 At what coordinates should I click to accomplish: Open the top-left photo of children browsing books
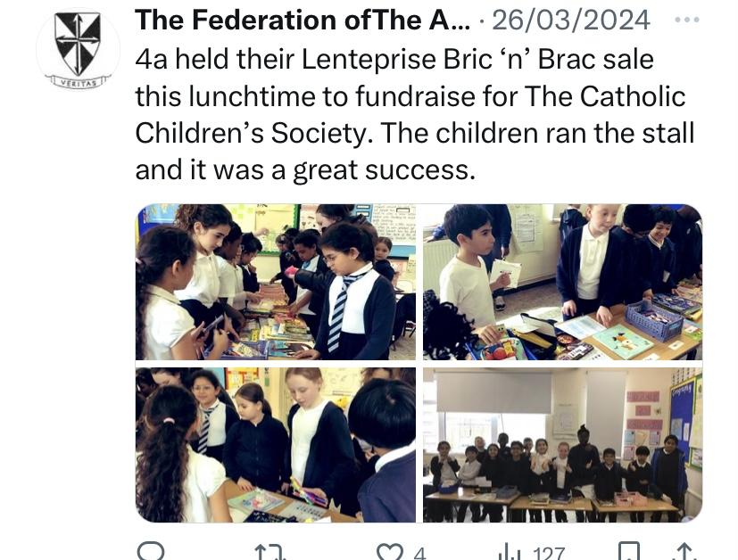point(276,282)
